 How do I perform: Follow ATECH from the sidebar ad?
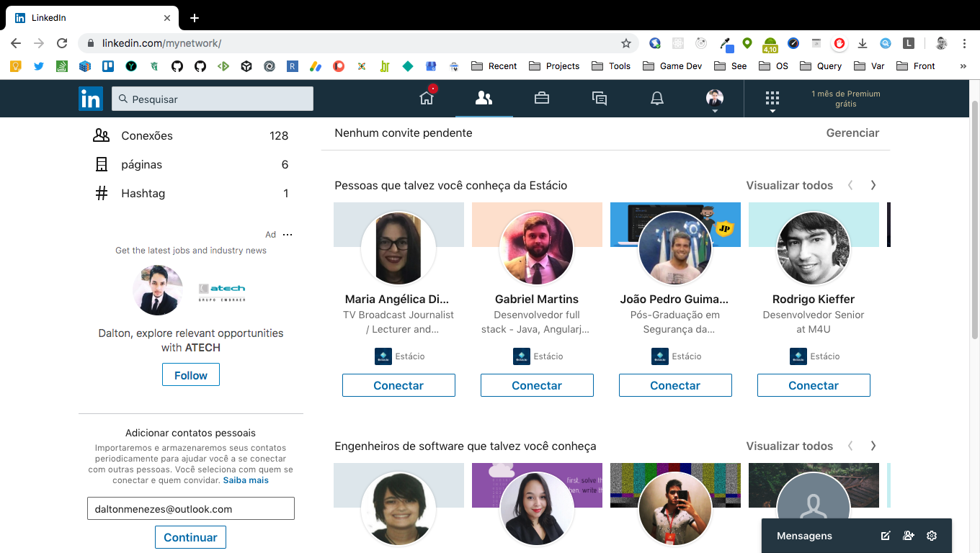[x=190, y=374]
